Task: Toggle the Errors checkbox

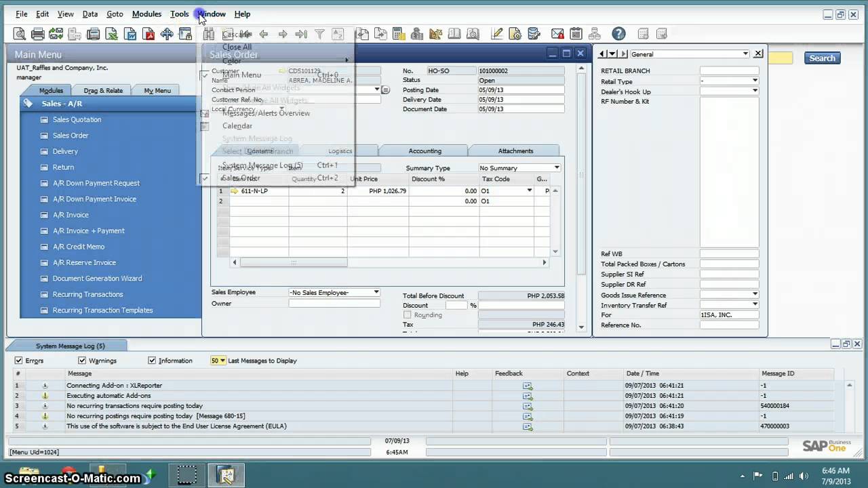Action: 18,361
